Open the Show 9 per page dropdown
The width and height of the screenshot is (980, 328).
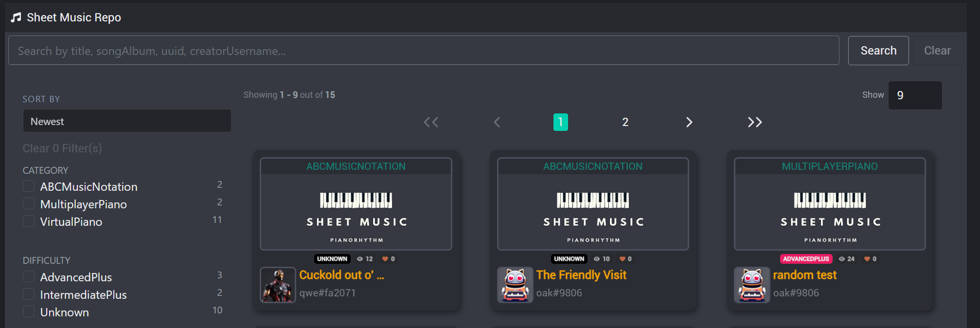tap(915, 95)
